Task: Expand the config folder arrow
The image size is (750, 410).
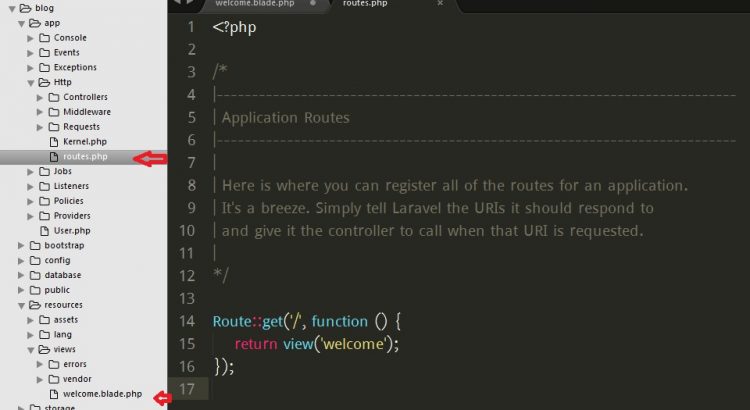Action: point(21,260)
